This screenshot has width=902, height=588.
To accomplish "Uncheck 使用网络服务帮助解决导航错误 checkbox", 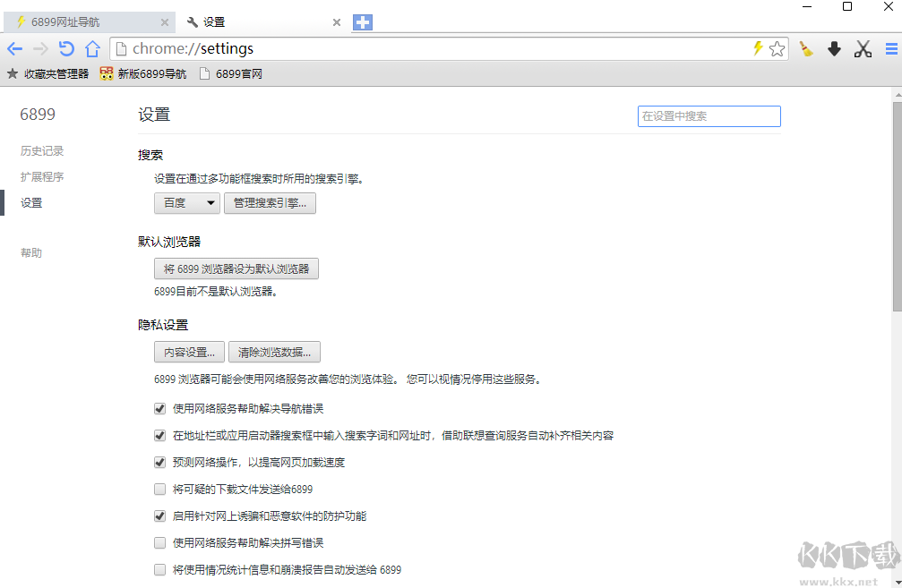I will coord(160,409).
